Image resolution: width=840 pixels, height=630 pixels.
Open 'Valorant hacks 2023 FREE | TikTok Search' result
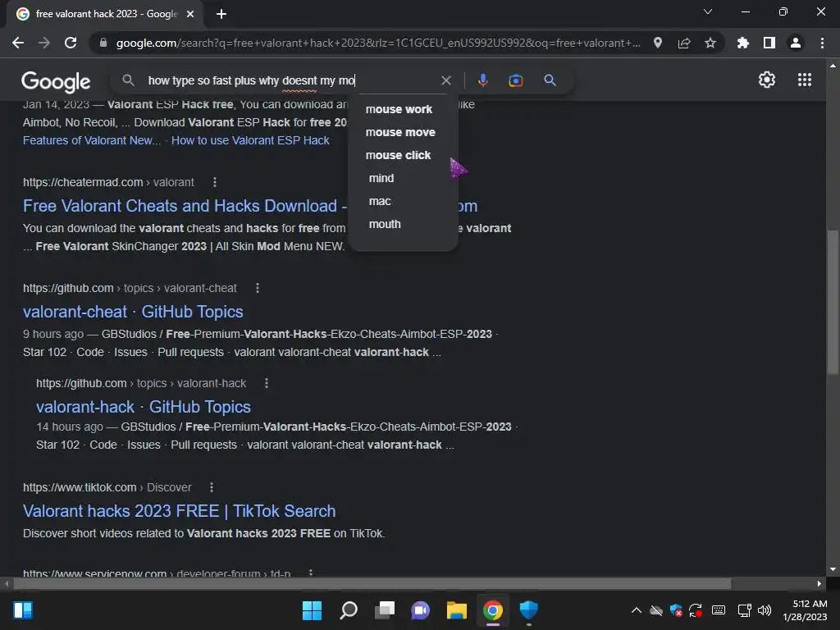[180, 511]
